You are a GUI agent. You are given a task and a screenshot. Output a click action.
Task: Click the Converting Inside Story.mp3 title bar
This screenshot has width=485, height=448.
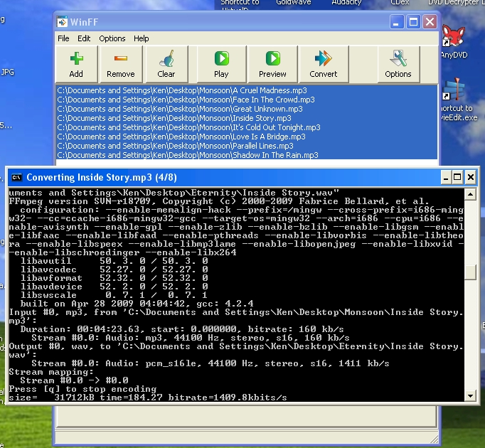click(242, 178)
